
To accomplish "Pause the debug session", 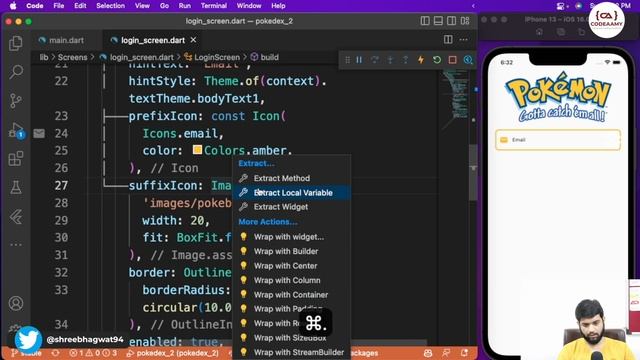I will (359, 60).
